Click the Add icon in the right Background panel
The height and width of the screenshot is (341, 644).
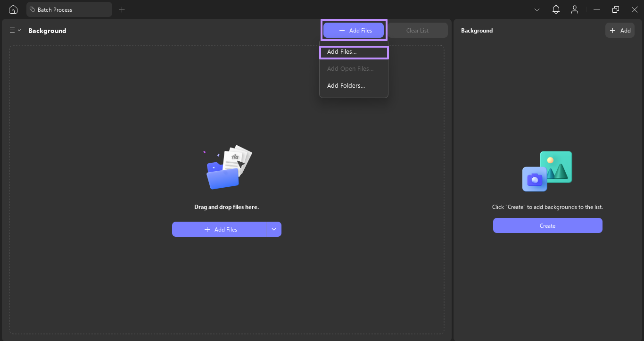tap(613, 30)
